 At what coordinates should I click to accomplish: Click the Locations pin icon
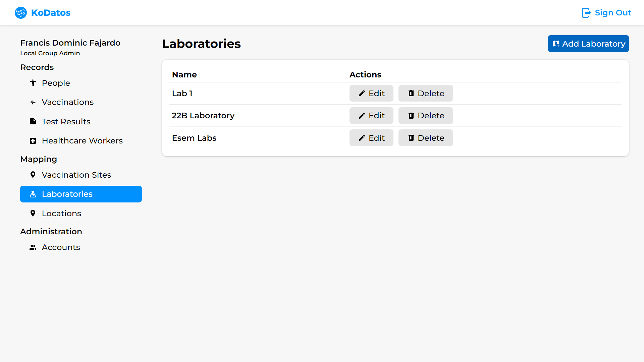(33, 213)
